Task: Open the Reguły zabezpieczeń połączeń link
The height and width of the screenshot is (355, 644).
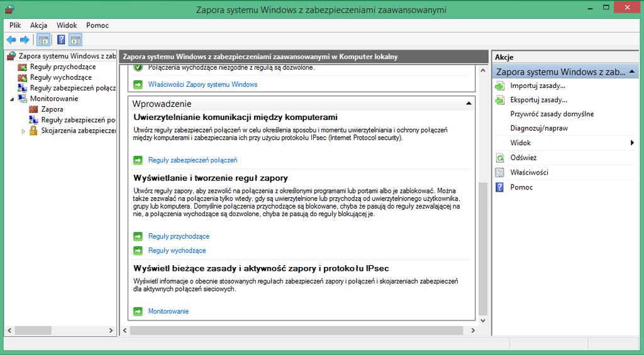Action: [x=192, y=160]
